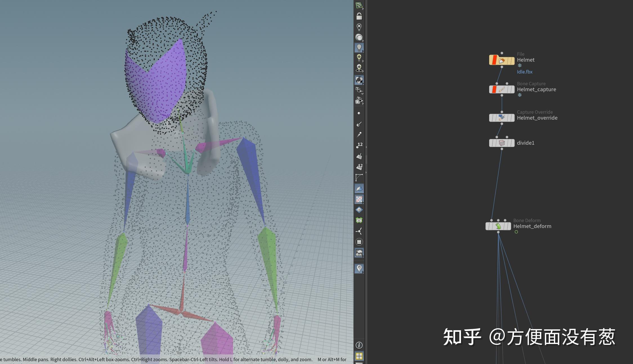This screenshot has width=633, height=364.
Task: Click the Helmet_override name label
Action: (537, 118)
